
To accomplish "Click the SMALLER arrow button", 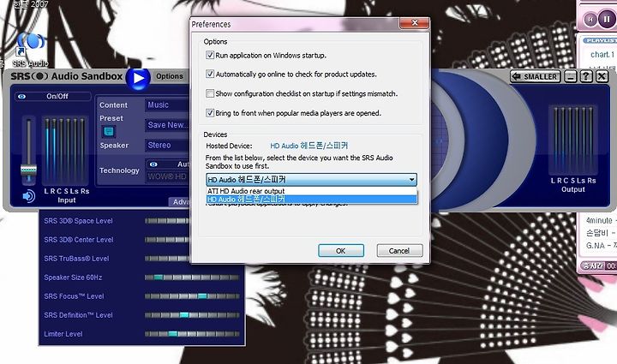I will 536,76.
